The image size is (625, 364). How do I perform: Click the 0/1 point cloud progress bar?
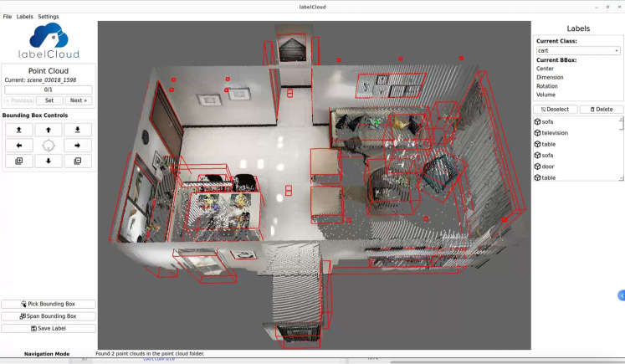[49, 90]
